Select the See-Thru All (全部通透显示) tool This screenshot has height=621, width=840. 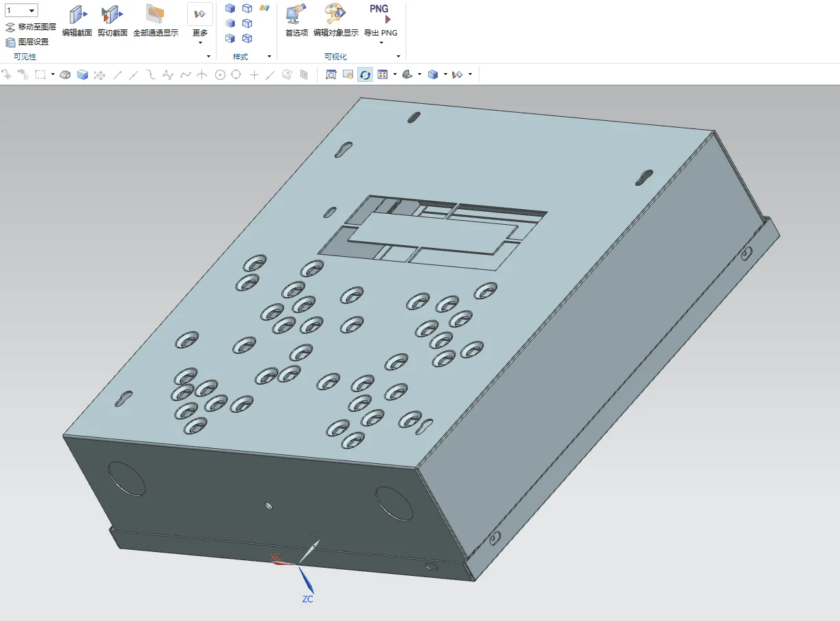pyautogui.click(x=155, y=15)
